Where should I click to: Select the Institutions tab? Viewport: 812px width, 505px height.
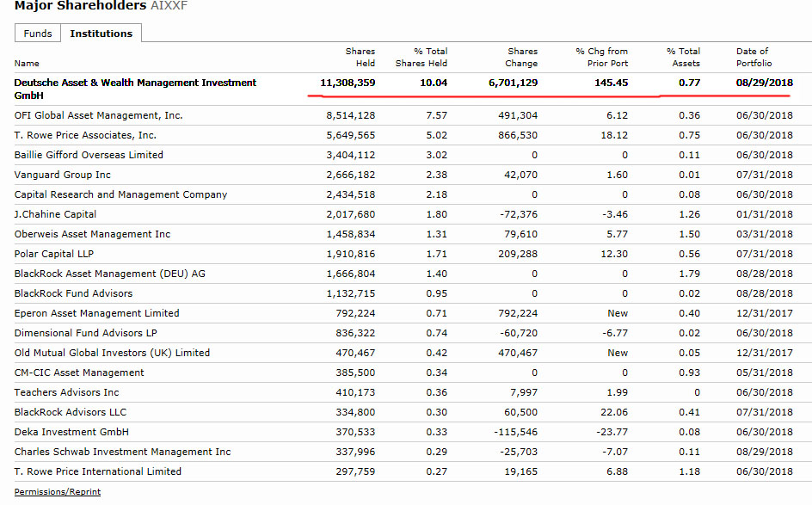pyautogui.click(x=101, y=34)
